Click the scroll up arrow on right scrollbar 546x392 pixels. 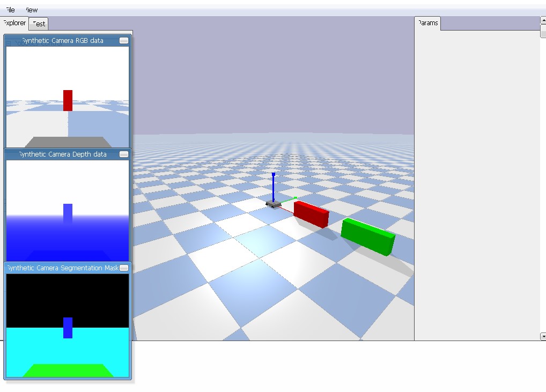click(543, 21)
